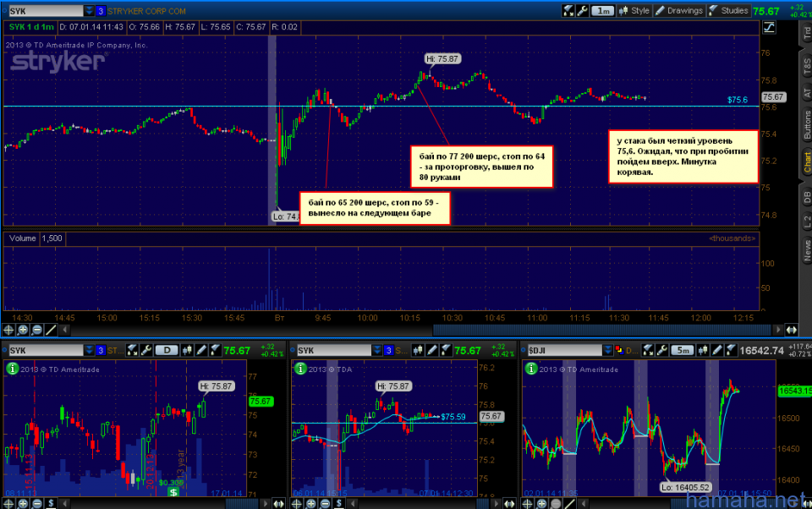Image resolution: width=812 pixels, height=509 pixels.
Task: Open symbol dropdown arrow on middle SYK chart
Action: pyautogui.click(x=377, y=351)
